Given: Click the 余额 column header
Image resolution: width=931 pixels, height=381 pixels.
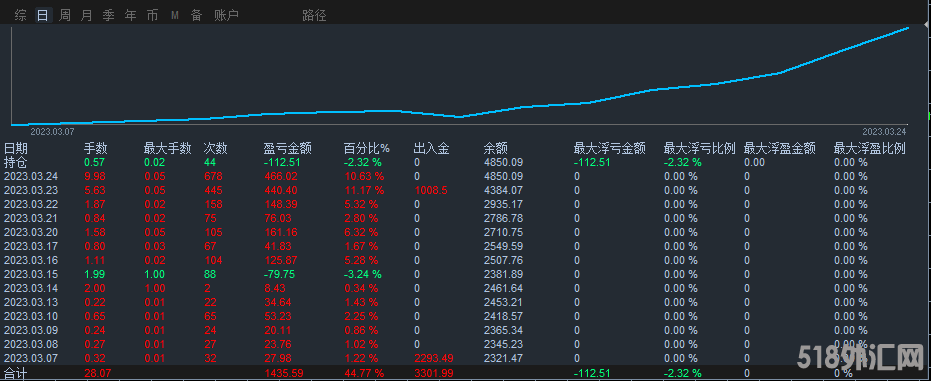Looking at the screenshot, I should 496,148.
